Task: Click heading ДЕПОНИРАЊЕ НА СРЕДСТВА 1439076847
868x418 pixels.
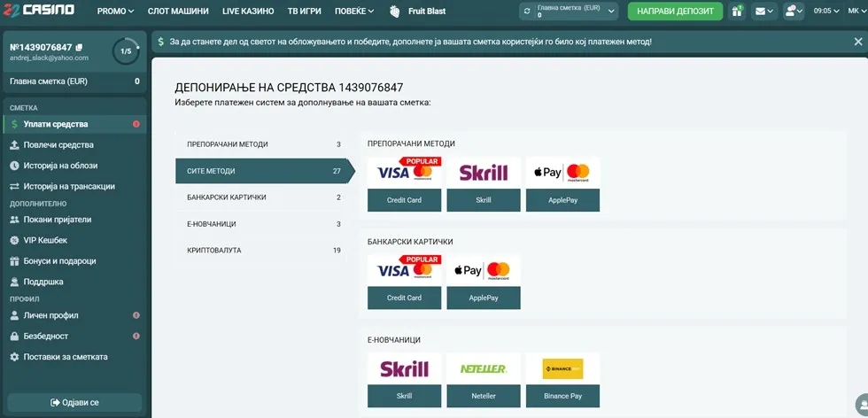Action: [289, 88]
